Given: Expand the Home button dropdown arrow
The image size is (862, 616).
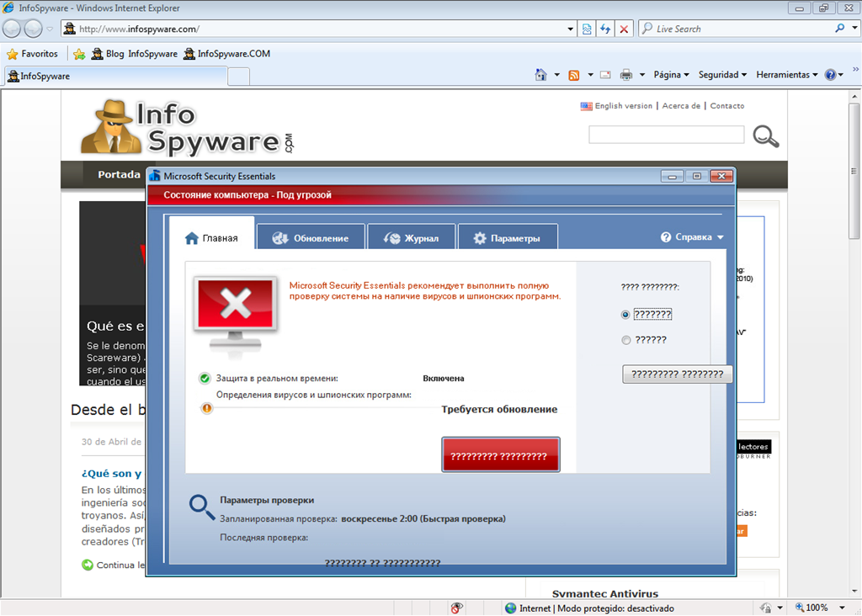Looking at the screenshot, I should [x=556, y=75].
